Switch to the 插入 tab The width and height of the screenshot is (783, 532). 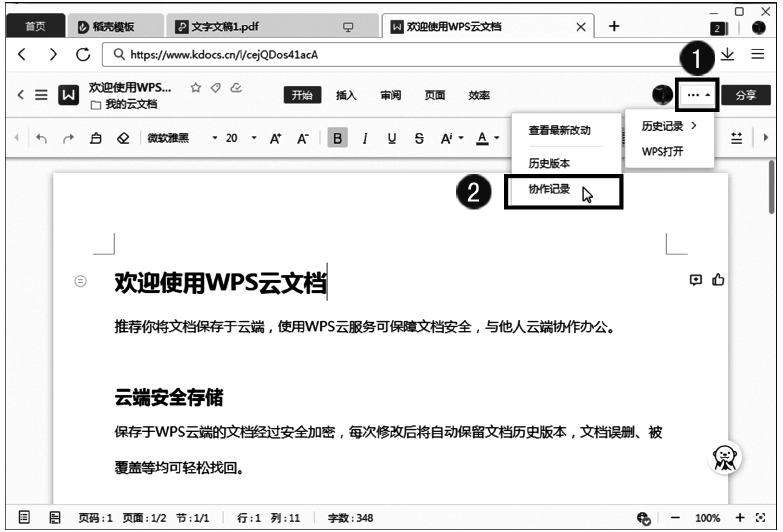coord(346,95)
